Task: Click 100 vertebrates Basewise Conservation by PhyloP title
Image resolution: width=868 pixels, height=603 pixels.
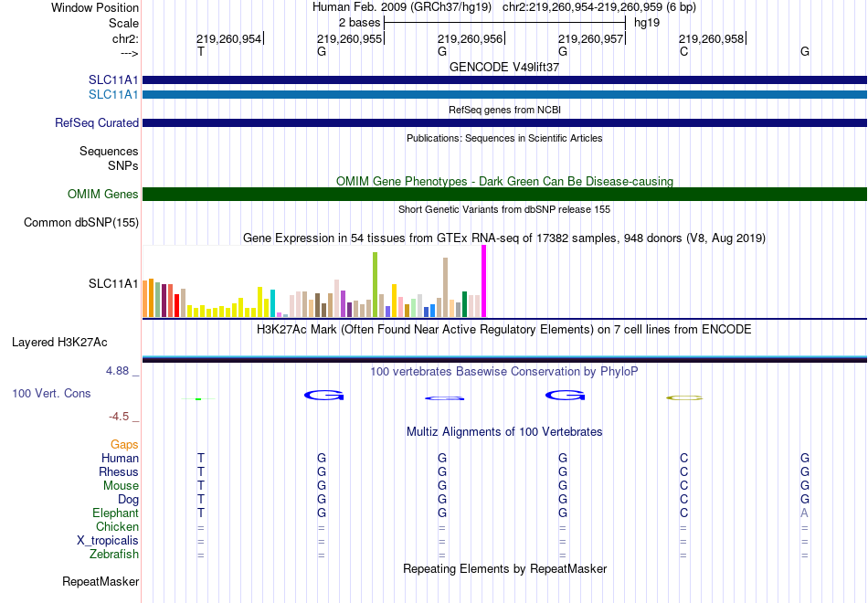Action: click(504, 372)
